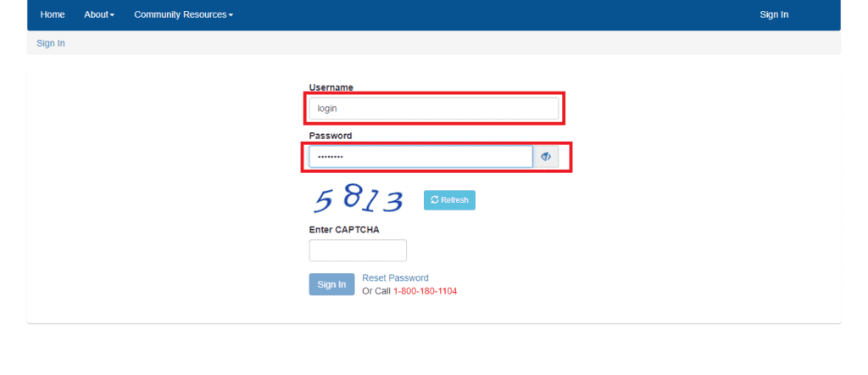Viewport: 868px width, 375px height.
Task: Open the Home menu item
Action: [53, 14]
